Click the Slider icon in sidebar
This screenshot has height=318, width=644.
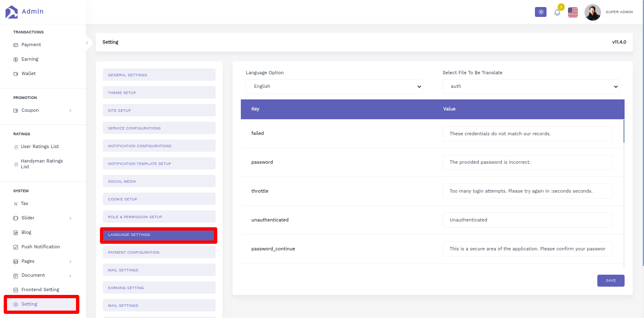(16, 218)
